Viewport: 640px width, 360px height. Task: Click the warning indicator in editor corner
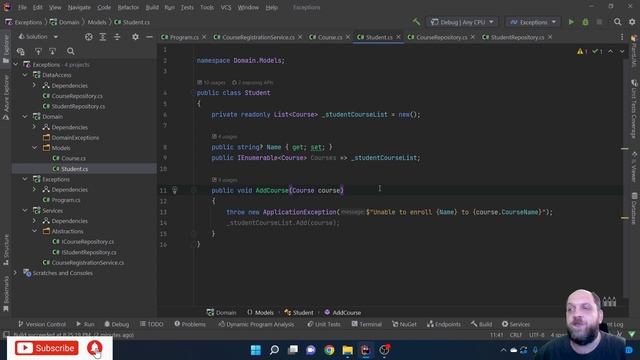pyautogui.click(x=582, y=51)
